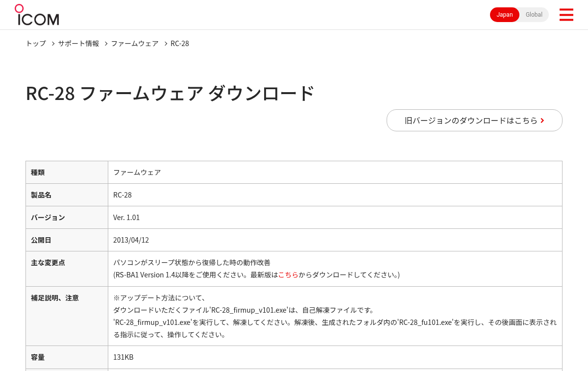Switch site region to Japan
Image resolution: width=588 pixels, height=371 pixels.
tap(505, 15)
